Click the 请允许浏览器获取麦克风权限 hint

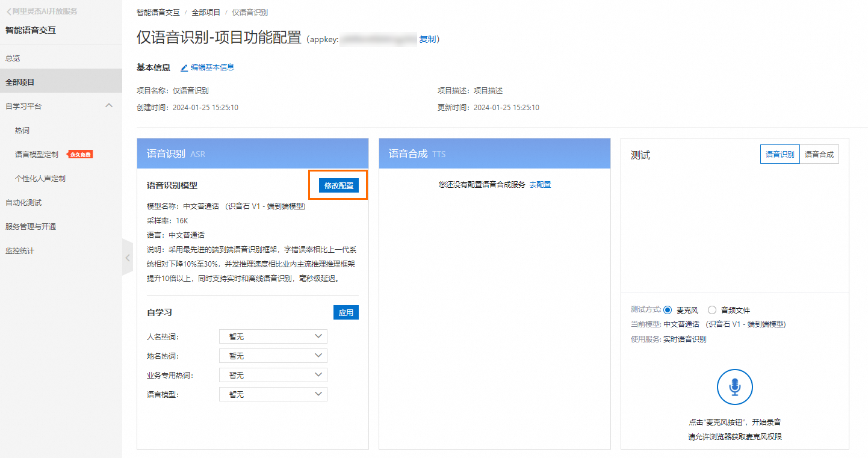[x=735, y=436]
